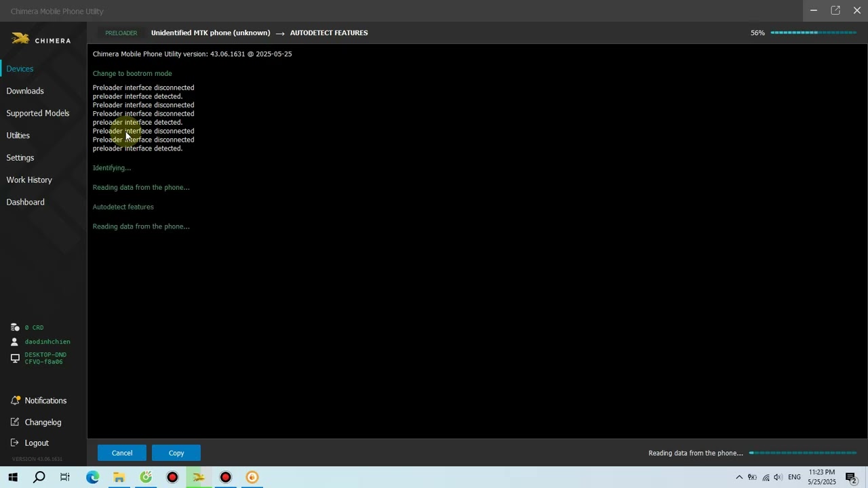Click the Changelog edit icon
The height and width of the screenshot is (488, 868).
pos(15,422)
